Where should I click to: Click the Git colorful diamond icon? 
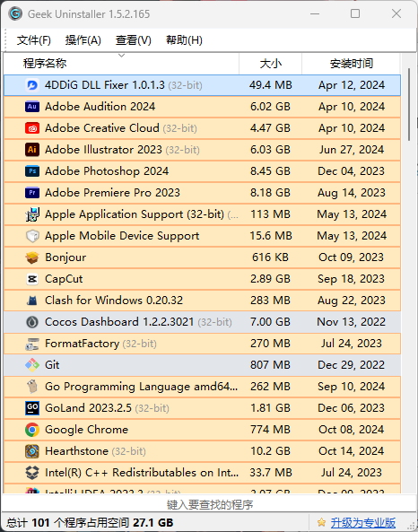[x=32, y=365]
